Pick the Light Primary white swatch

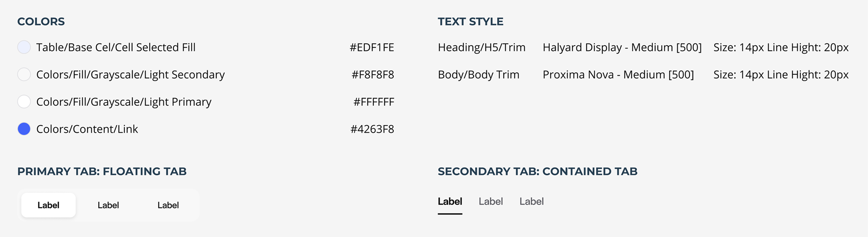point(24,102)
